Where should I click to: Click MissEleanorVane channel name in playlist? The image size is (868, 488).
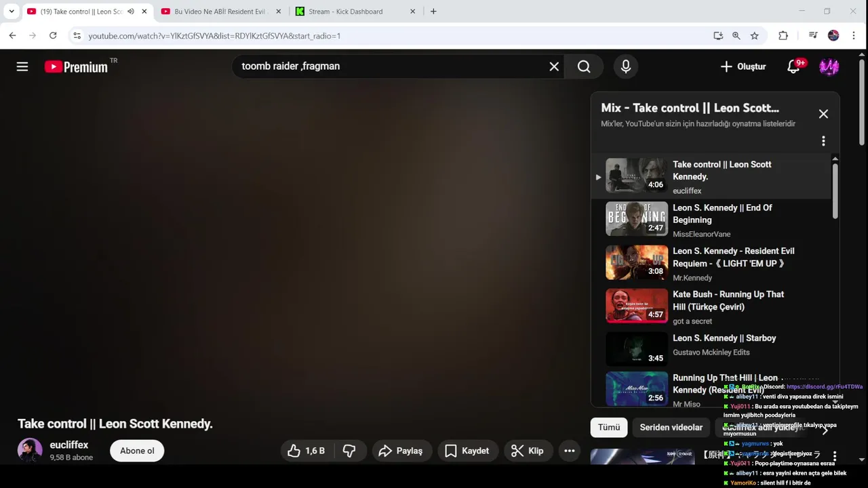point(702,234)
